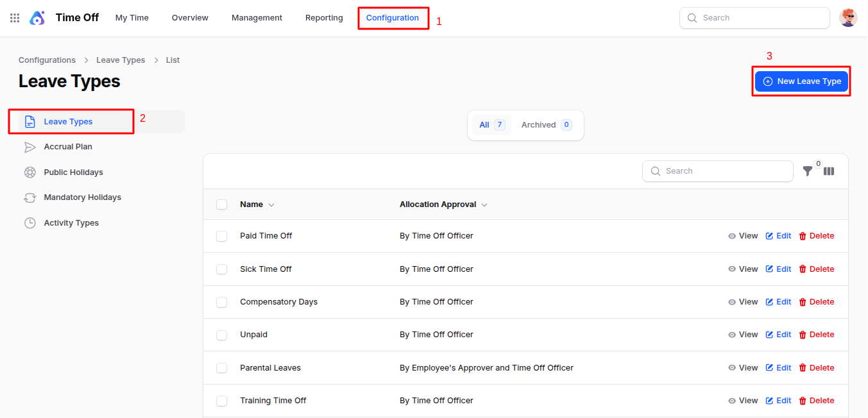This screenshot has width=868, height=418.
Task: Sort by the Name column chevron
Action: point(271,205)
